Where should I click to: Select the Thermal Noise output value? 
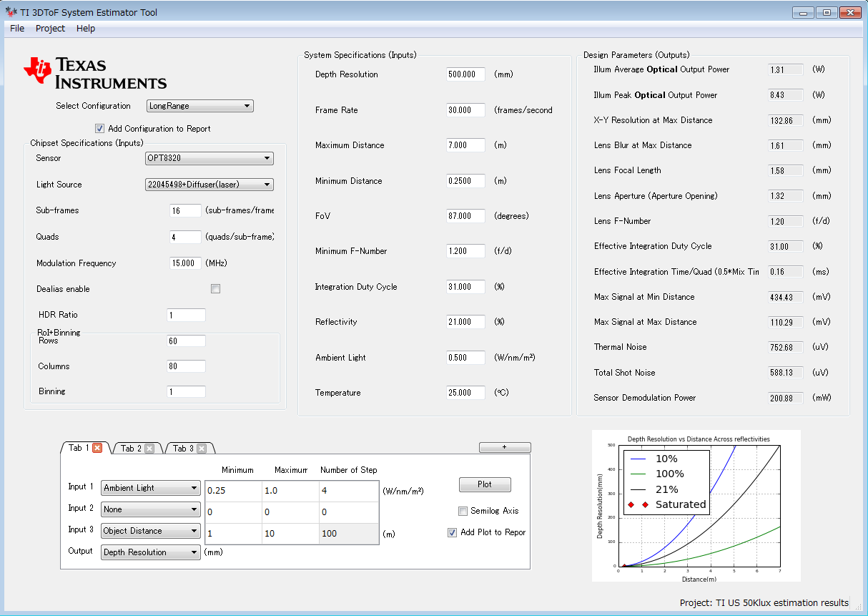click(786, 348)
